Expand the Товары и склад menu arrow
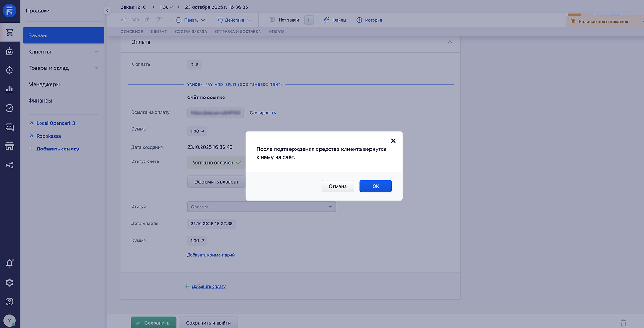Viewport: 644px width, 328px height. coord(96,68)
